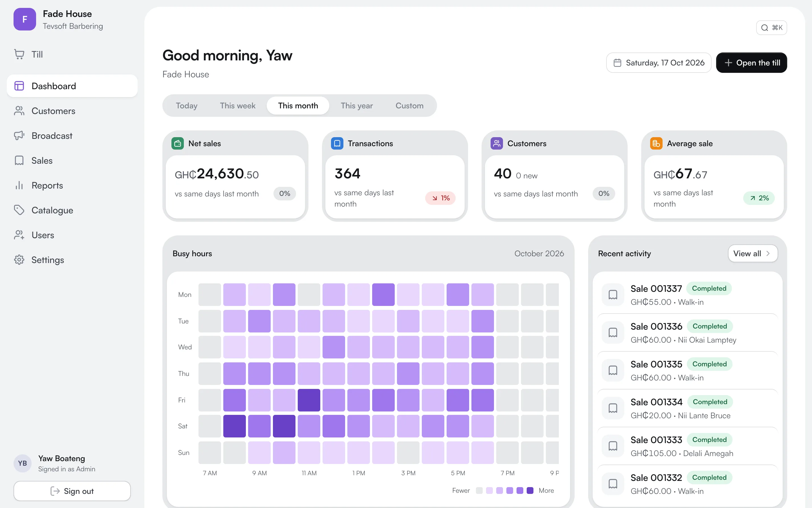
Task: Click the grey legend swatch next to Fewer
Action: pos(479,491)
